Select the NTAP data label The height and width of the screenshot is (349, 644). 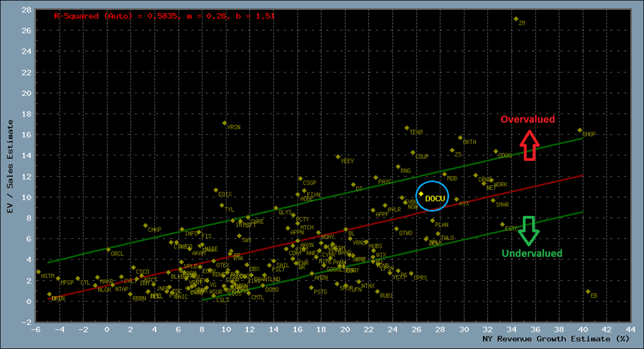tap(122, 289)
